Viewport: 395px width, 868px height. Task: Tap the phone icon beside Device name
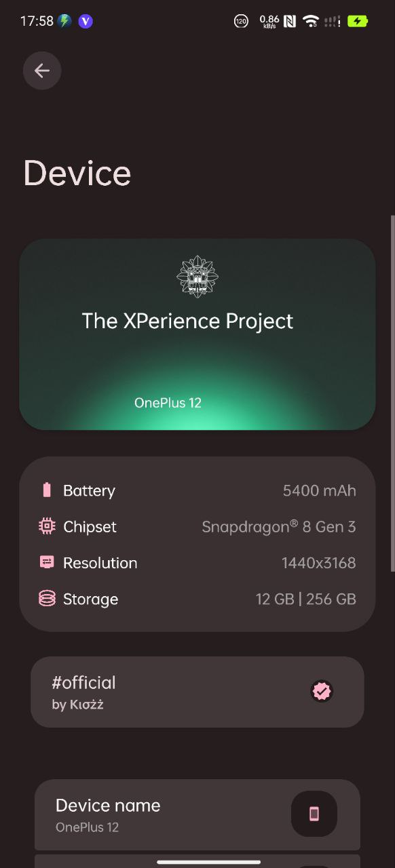pyautogui.click(x=314, y=814)
